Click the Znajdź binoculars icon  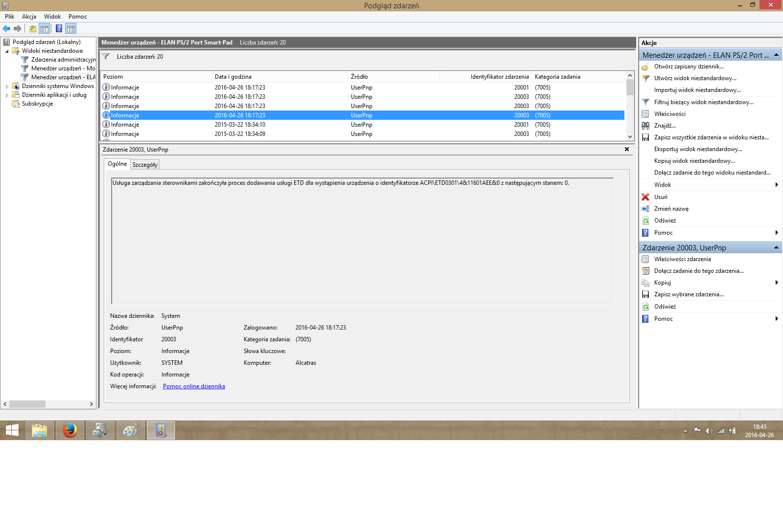[x=645, y=126]
